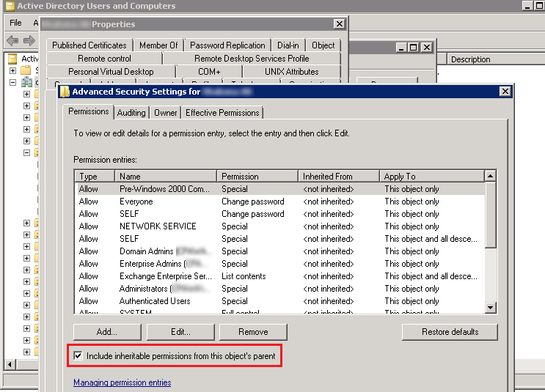
Task: Collapse the domain node in the console tree
Action: [x=13, y=82]
